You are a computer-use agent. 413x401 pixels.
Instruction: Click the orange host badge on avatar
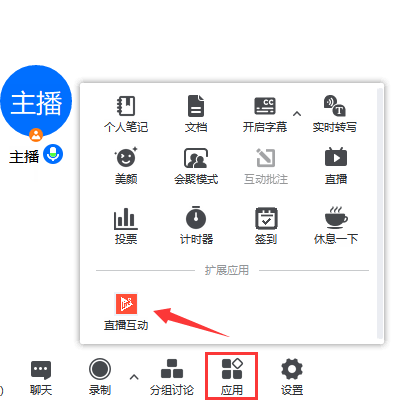click(x=36, y=135)
